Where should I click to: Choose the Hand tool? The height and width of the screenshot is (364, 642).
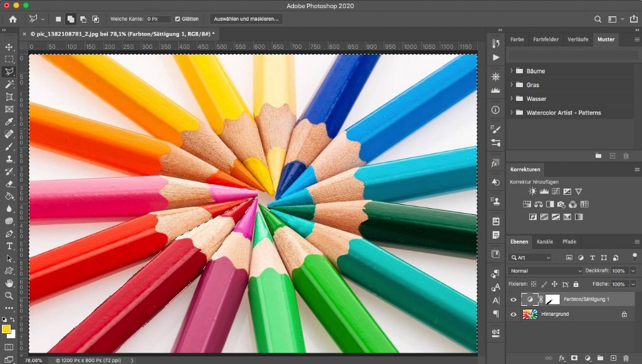[x=9, y=283]
